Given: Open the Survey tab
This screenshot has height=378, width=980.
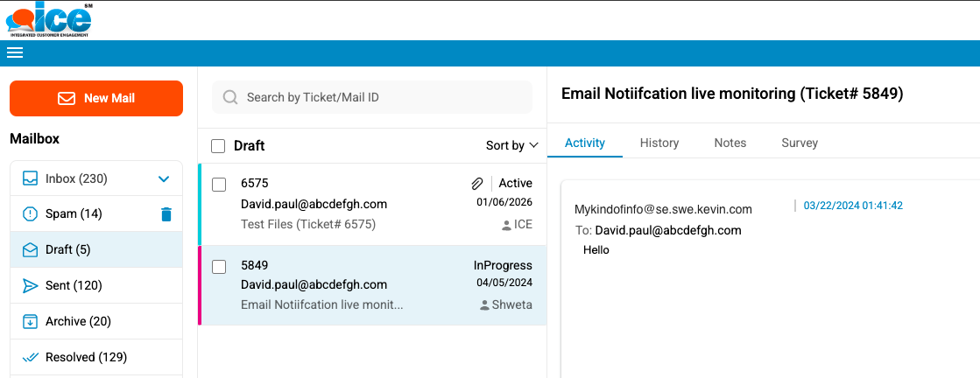Looking at the screenshot, I should click(x=799, y=143).
